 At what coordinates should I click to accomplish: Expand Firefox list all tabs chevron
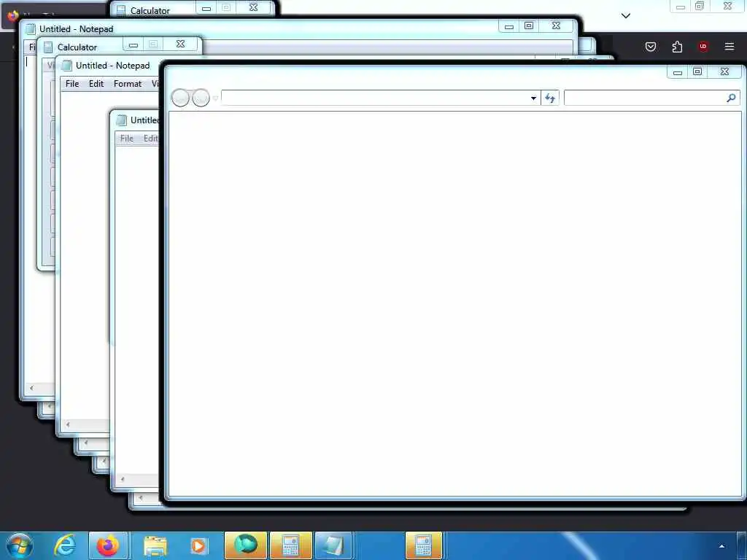625,16
